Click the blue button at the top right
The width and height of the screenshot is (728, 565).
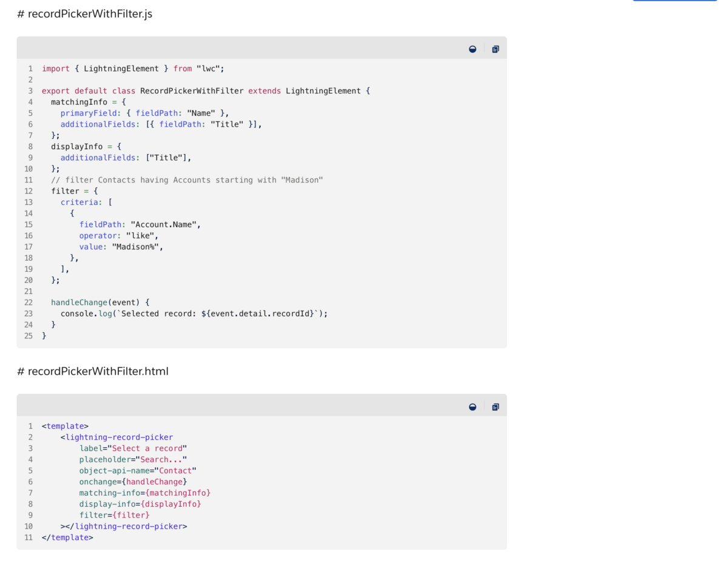coord(674,2)
